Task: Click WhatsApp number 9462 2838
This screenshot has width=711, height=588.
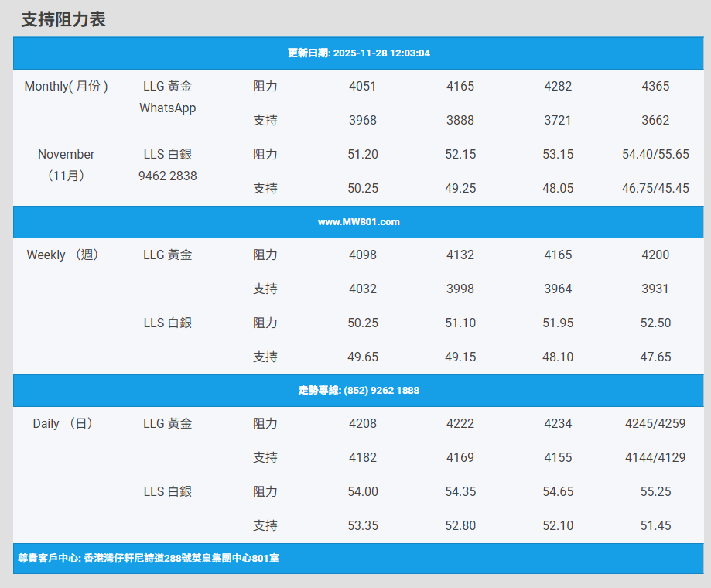Action: click(167, 176)
